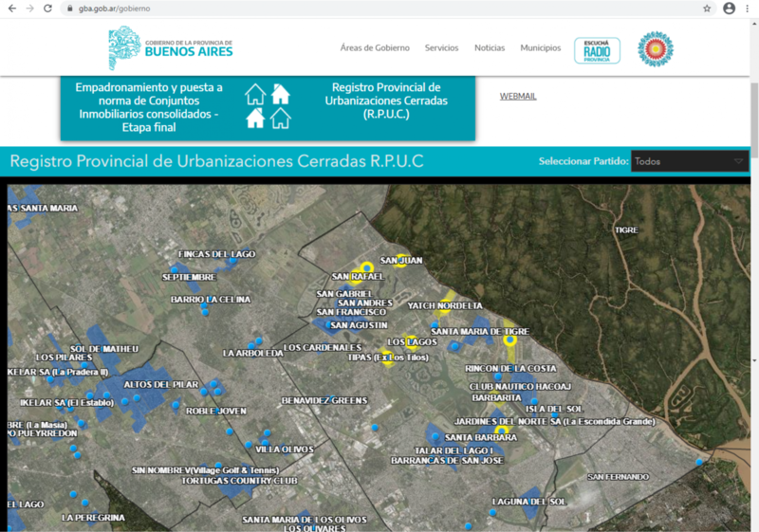The width and height of the screenshot is (759, 532).
Task: Click the Buenos Aires government logo
Action: click(171, 48)
